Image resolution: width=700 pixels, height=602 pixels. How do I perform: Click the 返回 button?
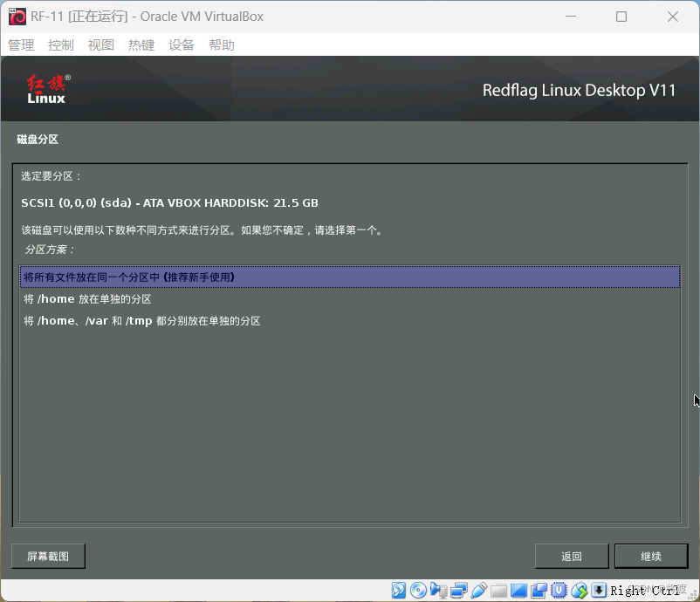[x=572, y=556]
